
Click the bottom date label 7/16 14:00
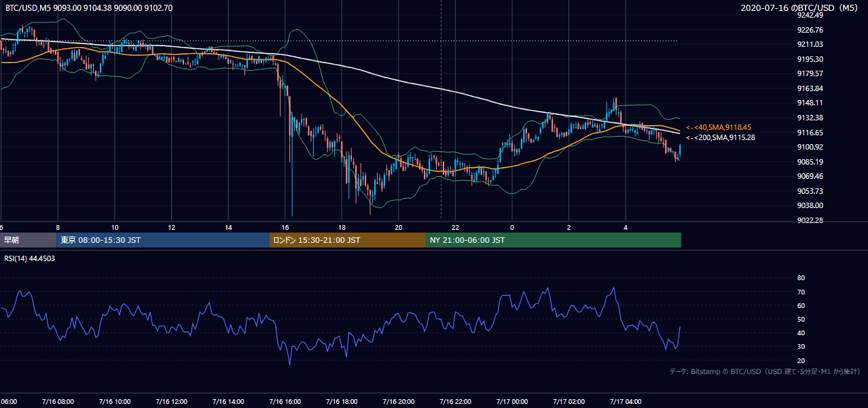[228, 402]
